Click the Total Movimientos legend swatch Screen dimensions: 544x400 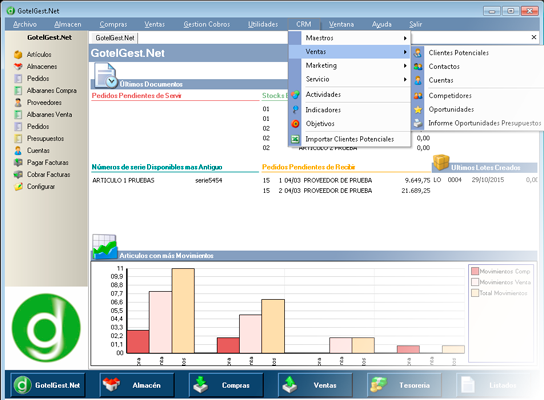click(475, 293)
